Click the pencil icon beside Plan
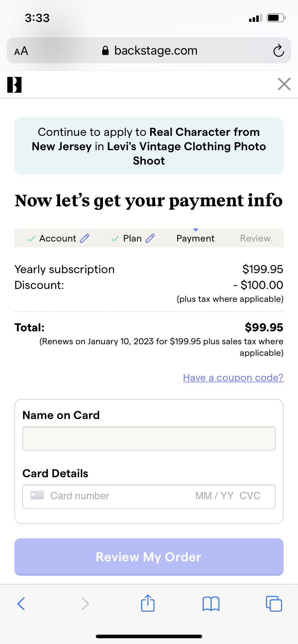Image resolution: width=298 pixels, height=644 pixels. coord(150,238)
